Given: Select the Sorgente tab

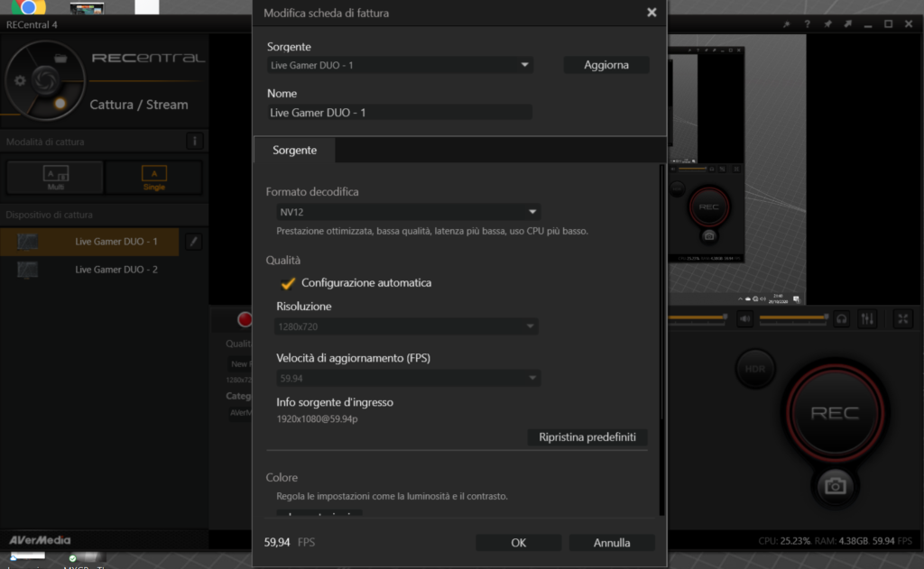Looking at the screenshot, I should point(295,151).
